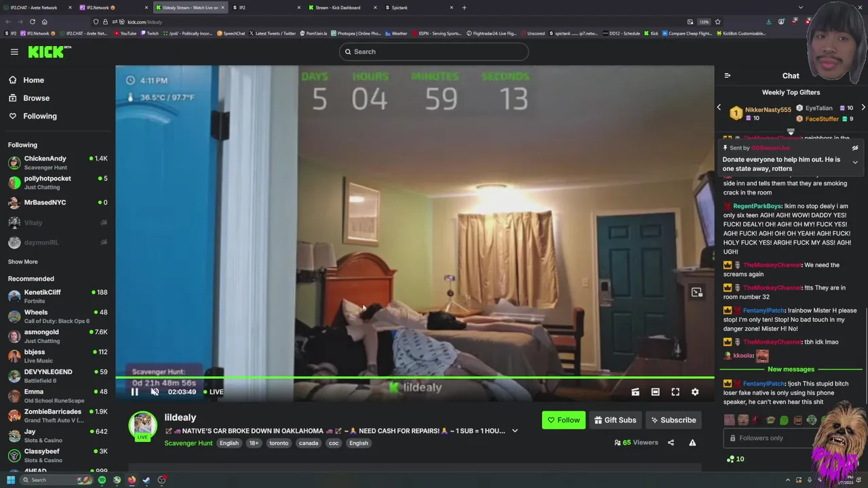This screenshot has height=488, width=868.
Task: Open asmongold recommended channel
Action: 58,336
